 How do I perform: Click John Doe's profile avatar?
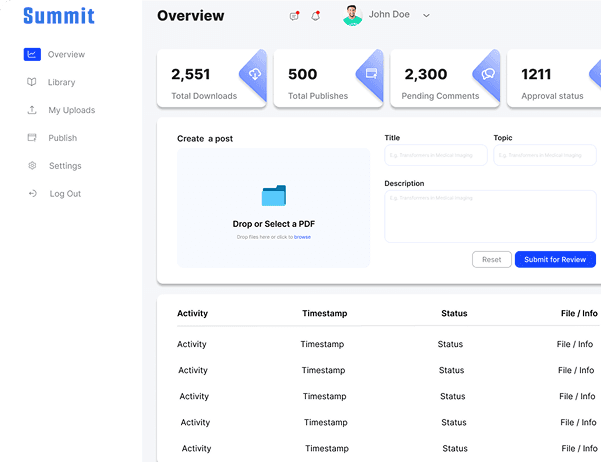pyautogui.click(x=352, y=15)
